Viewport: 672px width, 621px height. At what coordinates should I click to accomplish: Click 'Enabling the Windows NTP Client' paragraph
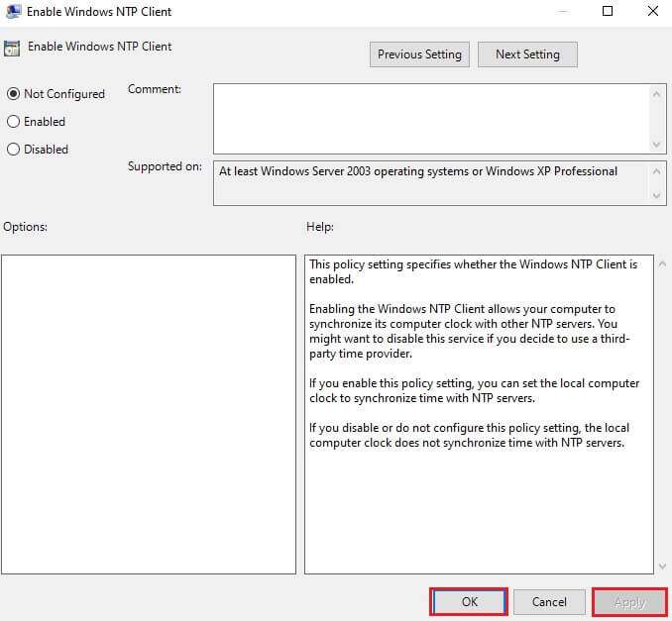point(469,331)
